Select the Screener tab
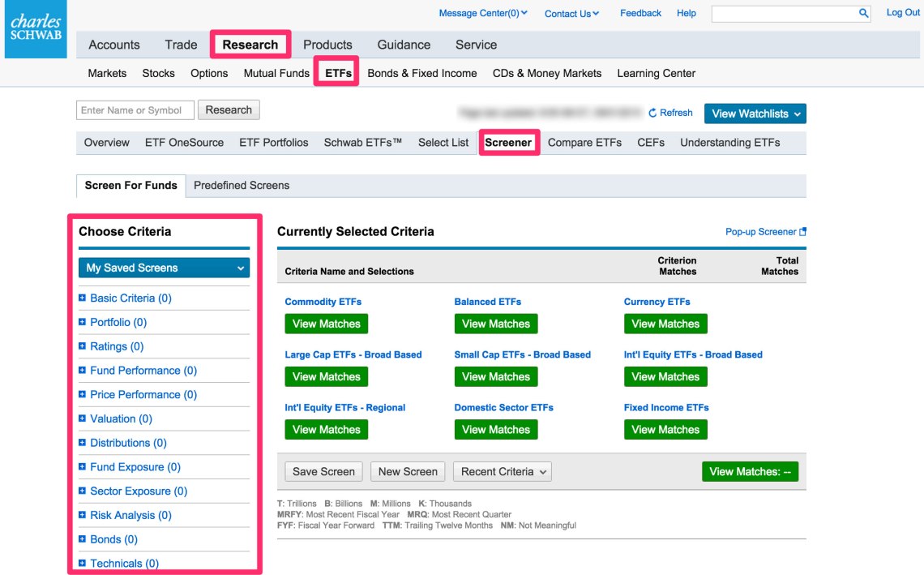Screen dimensions: 924x575 (508, 143)
